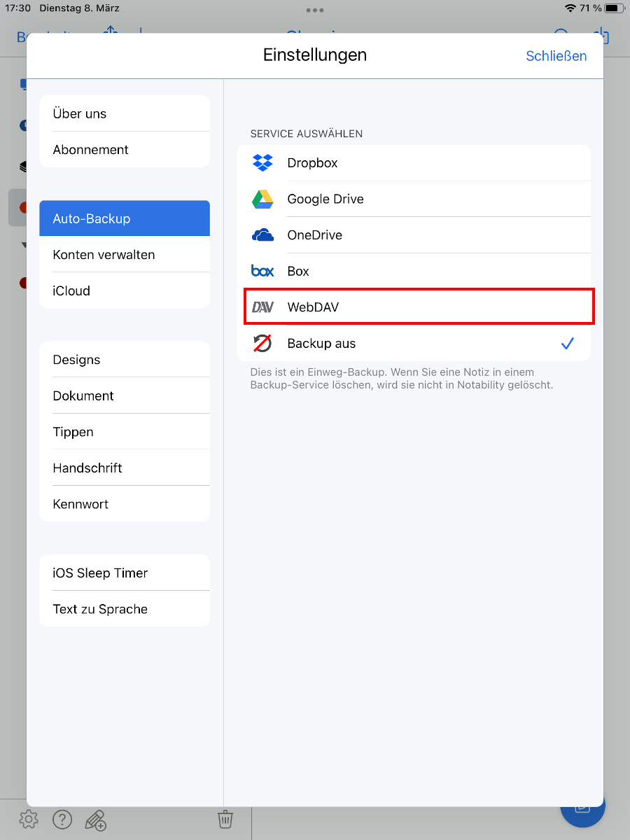Select the Backup aus checkmark option

tap(567, 344)
